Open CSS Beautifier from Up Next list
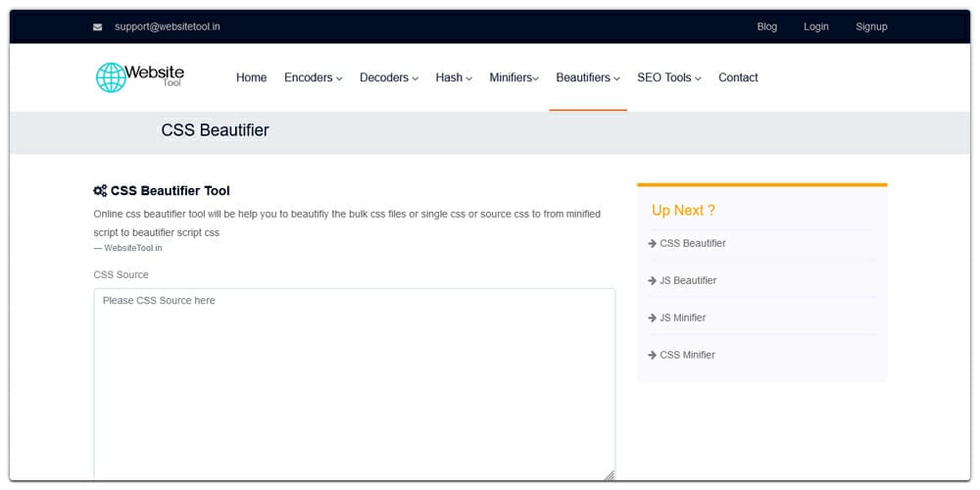 coord(693,243)
